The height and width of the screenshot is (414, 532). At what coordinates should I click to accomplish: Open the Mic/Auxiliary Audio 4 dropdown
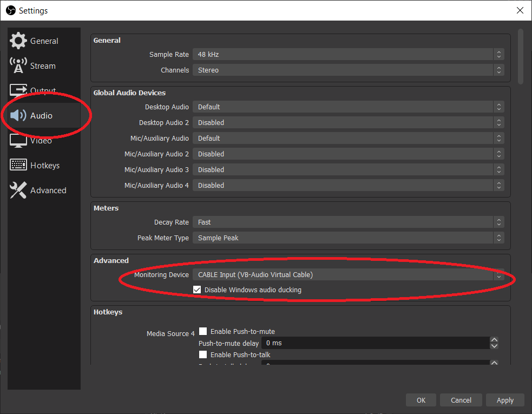348,185
